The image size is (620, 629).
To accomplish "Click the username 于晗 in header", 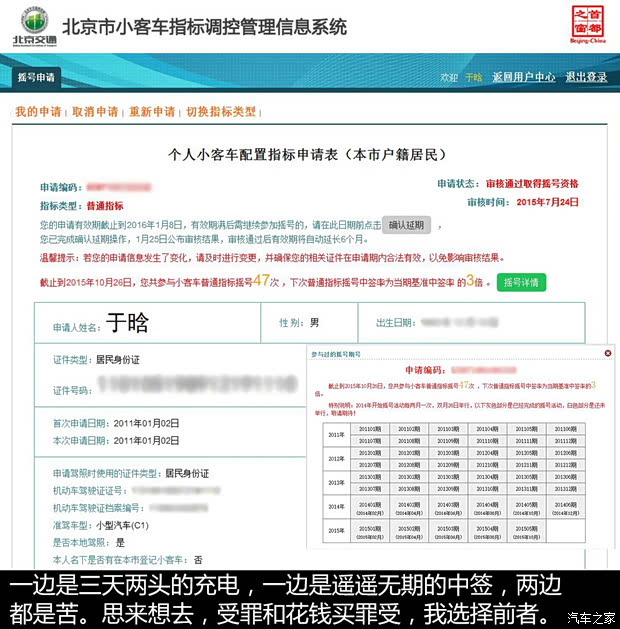I will [x=473, y=77].
